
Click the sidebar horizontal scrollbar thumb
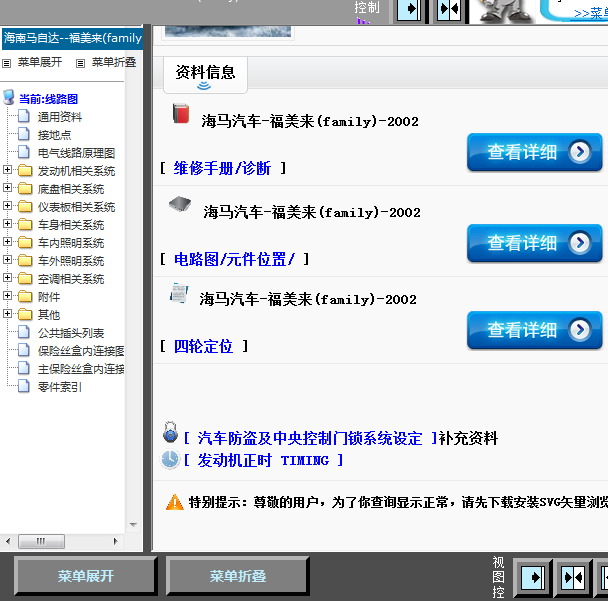pos(41,541)
